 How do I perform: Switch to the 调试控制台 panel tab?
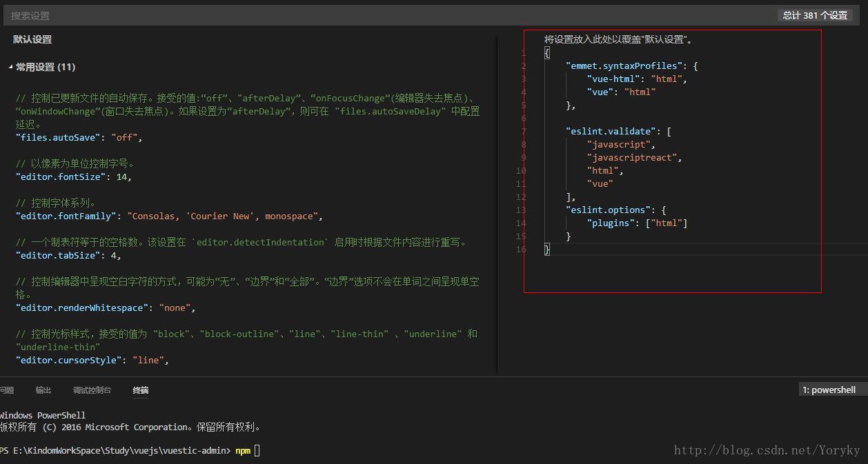click(x=92, y=390)
